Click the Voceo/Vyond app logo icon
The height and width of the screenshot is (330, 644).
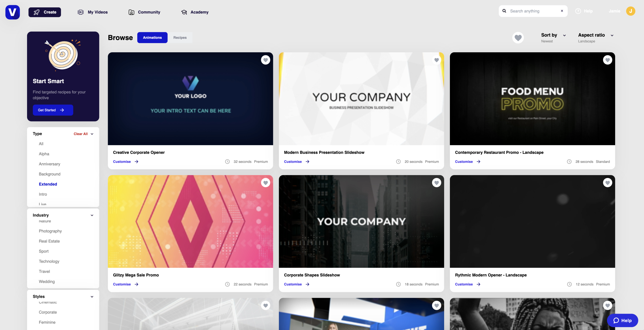click(12, 11)
